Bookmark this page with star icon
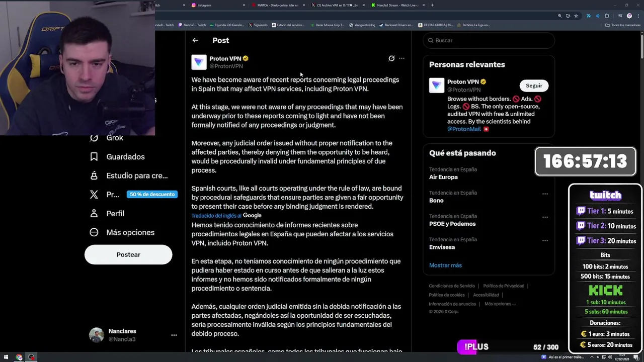Image resolution: width=644 pixels, height=362 pixels. click(576, 16)
